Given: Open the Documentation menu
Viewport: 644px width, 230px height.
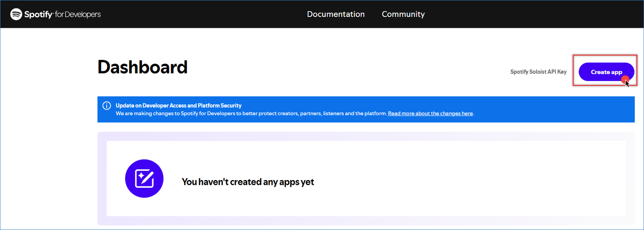Looking at the screenshot, I should tap(336, 14).
